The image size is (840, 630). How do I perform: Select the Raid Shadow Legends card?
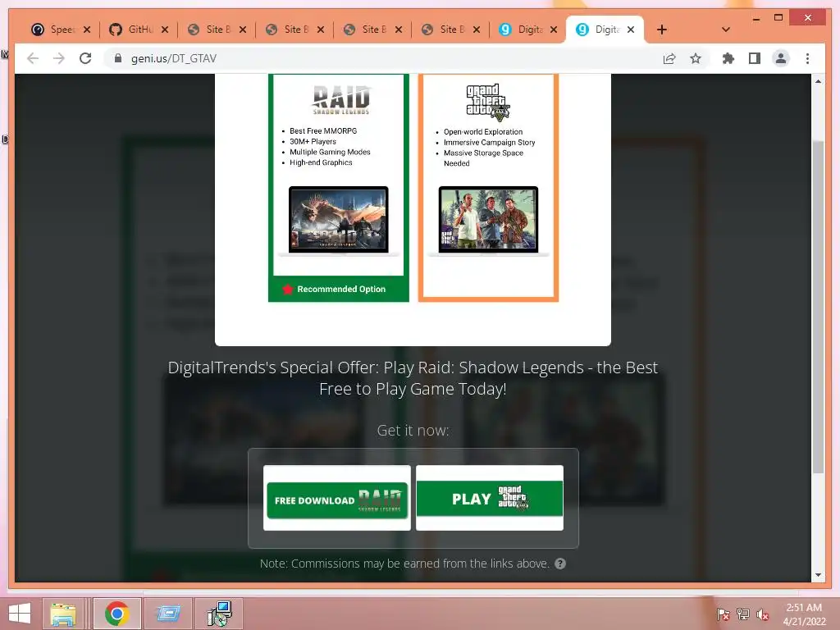tap(339, 188)
